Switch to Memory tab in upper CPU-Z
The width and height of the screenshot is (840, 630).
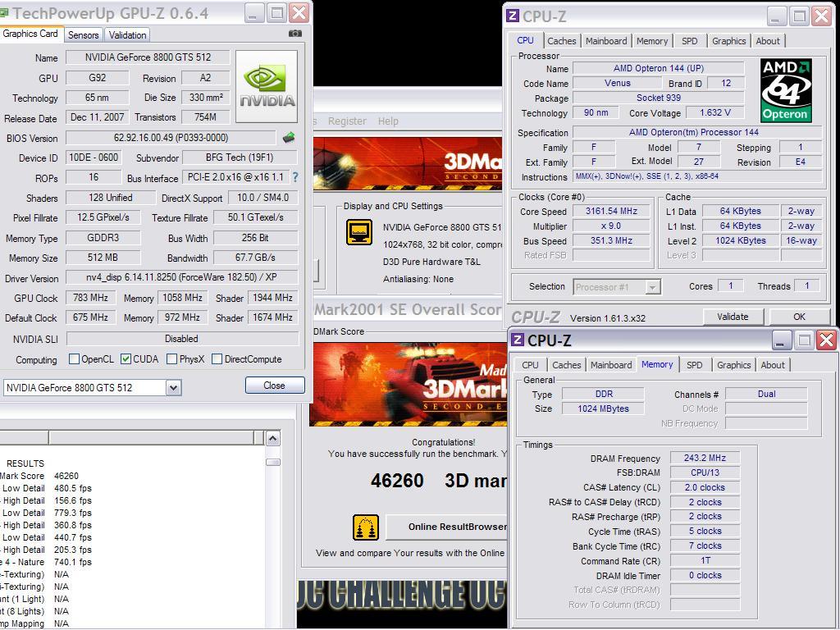(x=652, y=41)
